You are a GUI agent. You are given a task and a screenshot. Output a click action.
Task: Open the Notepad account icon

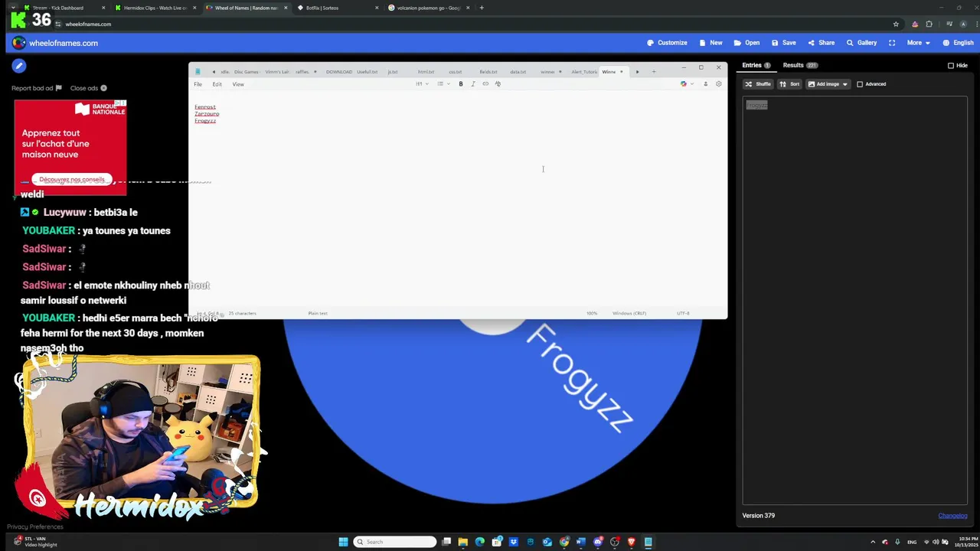[705, 84]
